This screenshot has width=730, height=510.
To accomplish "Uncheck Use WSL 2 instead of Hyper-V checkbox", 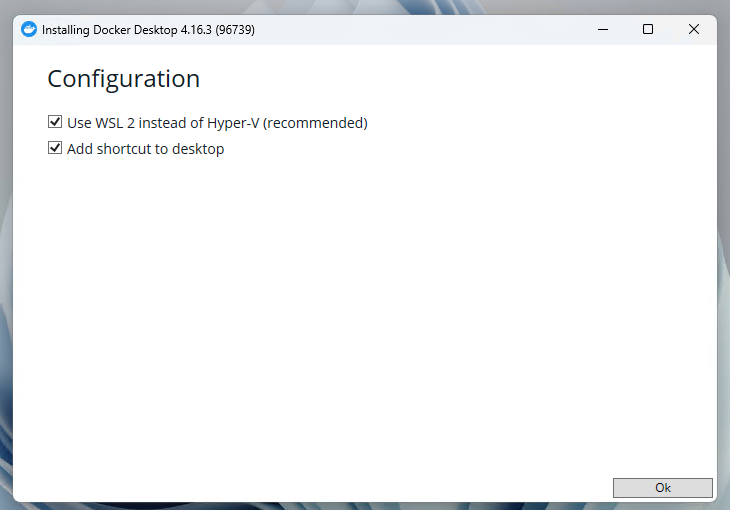I will (55, 122).
